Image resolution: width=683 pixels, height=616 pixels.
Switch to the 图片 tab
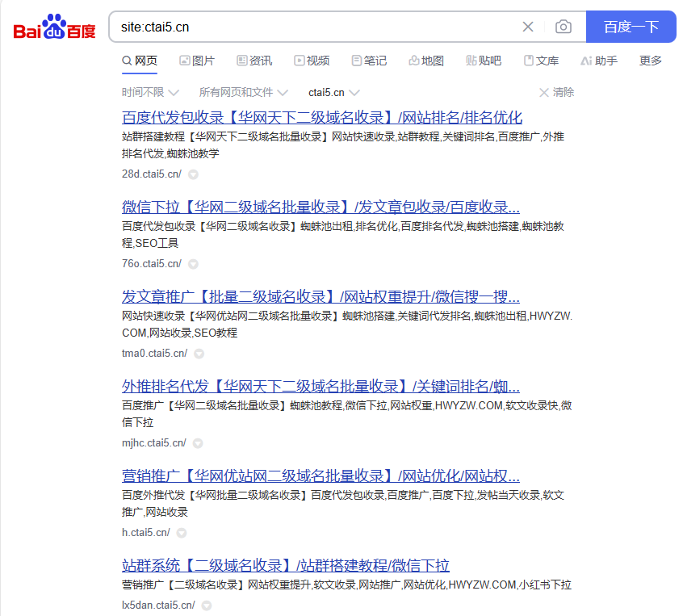point(197,61)
